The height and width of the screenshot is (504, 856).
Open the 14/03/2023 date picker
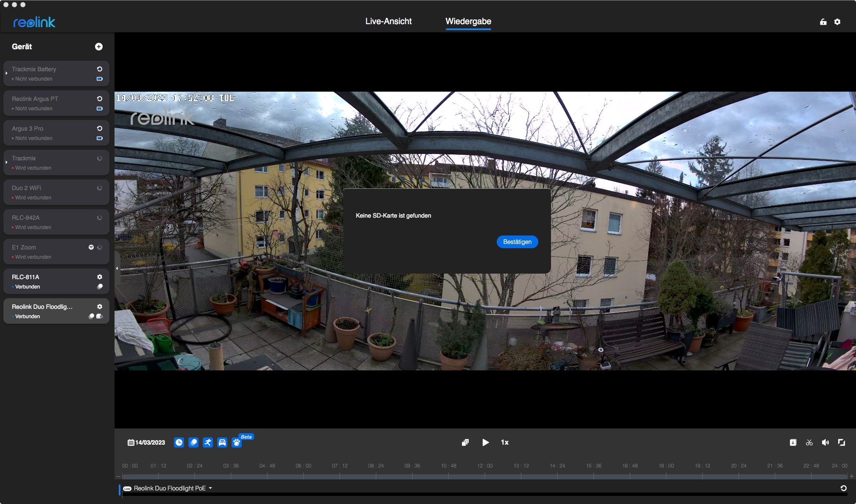(146, 442)
